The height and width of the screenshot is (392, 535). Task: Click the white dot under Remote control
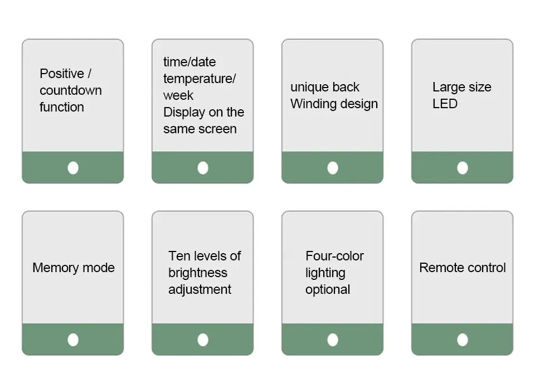click(x=463, y=340)
